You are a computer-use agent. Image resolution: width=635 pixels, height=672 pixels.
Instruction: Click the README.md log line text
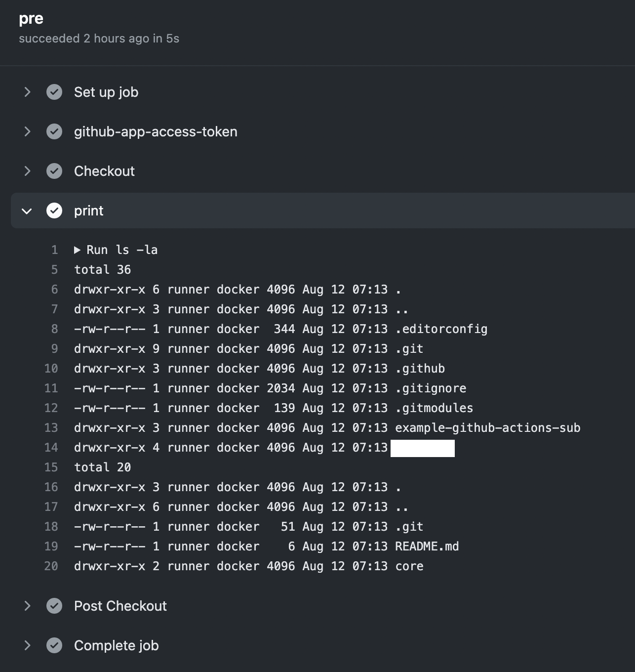click(x=427, y=546)
